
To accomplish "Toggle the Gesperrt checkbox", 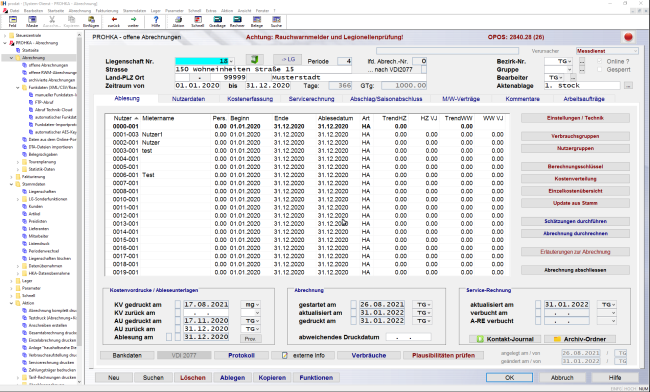I will pyautogui.click(x=599, y=70).
